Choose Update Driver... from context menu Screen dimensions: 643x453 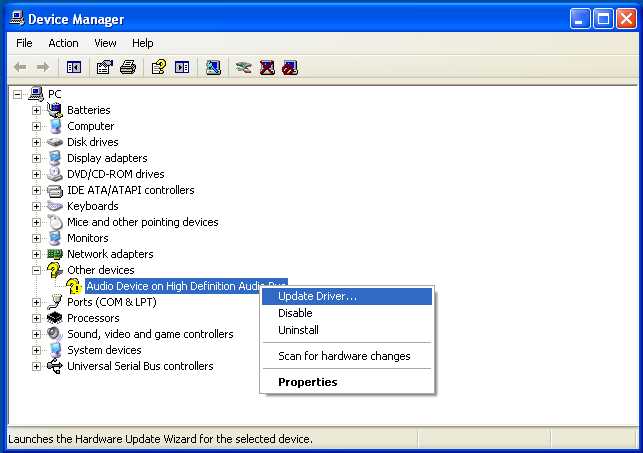[x=347, y=296]
